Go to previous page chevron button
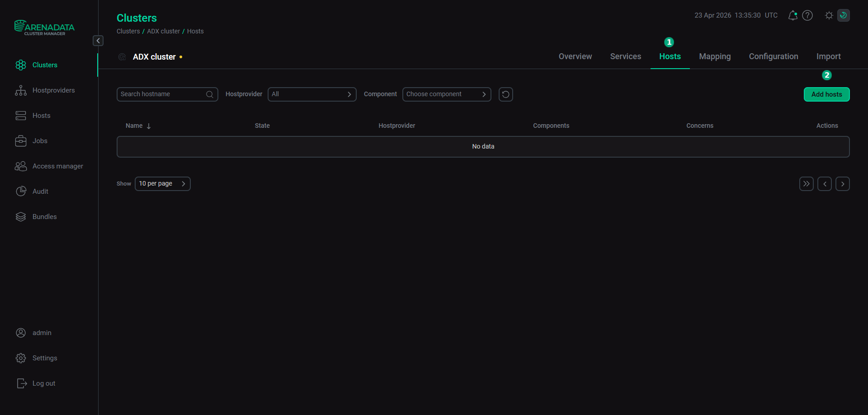 (825, 184)
